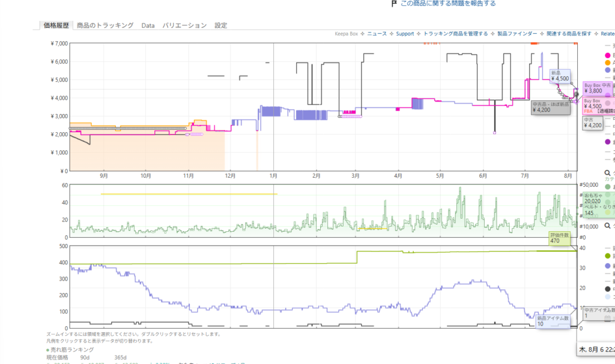Open the Support link
Viewport: 615px width, 364px height.
click(x=405, y=34)
